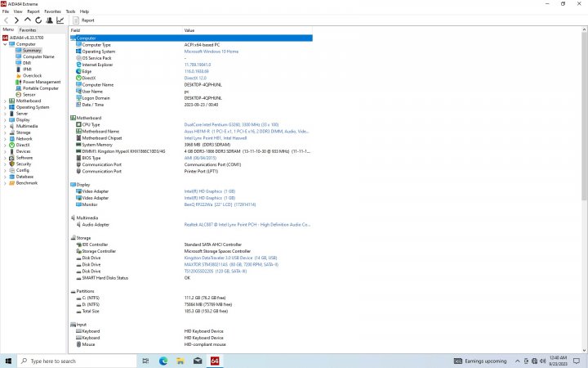Click the Database tree icon
The image size is (588, 368).
11,177
